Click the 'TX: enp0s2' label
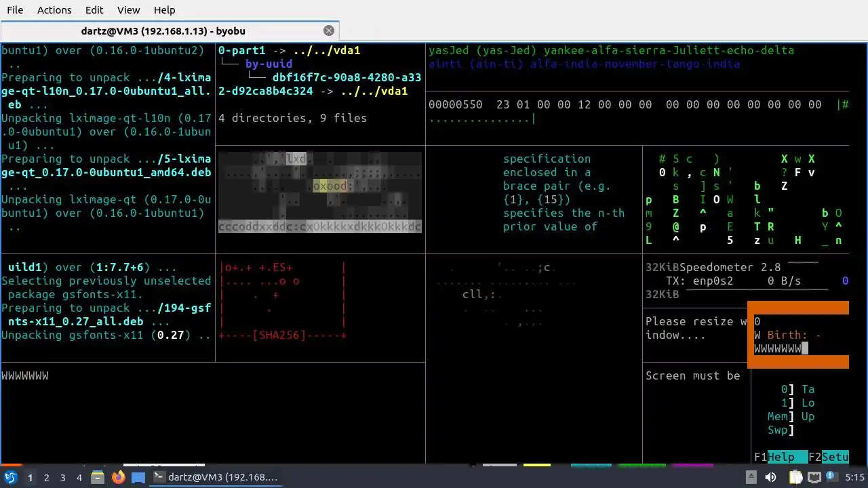The image size is (868, 488). (700, 281)
